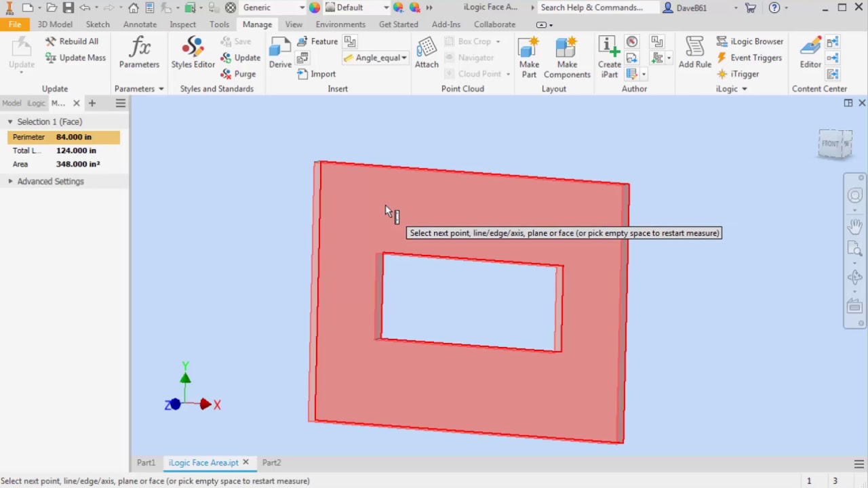Click the shopping cart icon
The width and height of the screenshot is (868, 488).
pyautogui.click(x=751, y=7)
